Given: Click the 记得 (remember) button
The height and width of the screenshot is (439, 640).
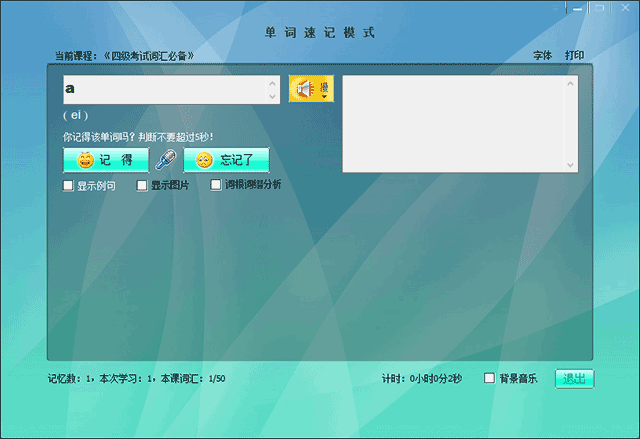Looking at the screenshot, I should [106, 160].
